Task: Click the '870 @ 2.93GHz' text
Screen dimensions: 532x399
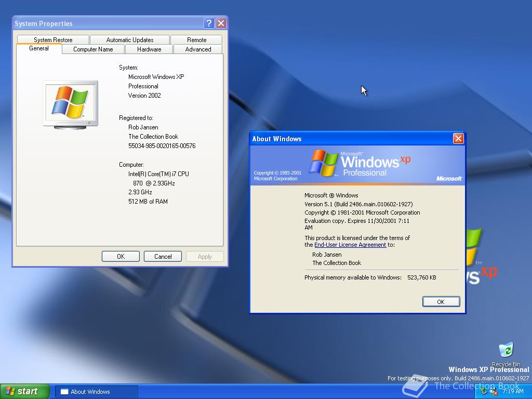Action: coord(154,183)
